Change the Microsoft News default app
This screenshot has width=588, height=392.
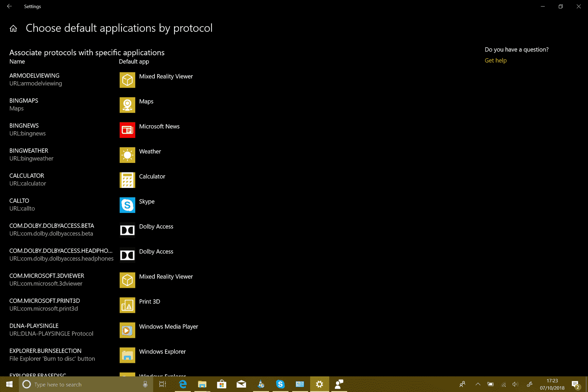(x=159, y=126)
